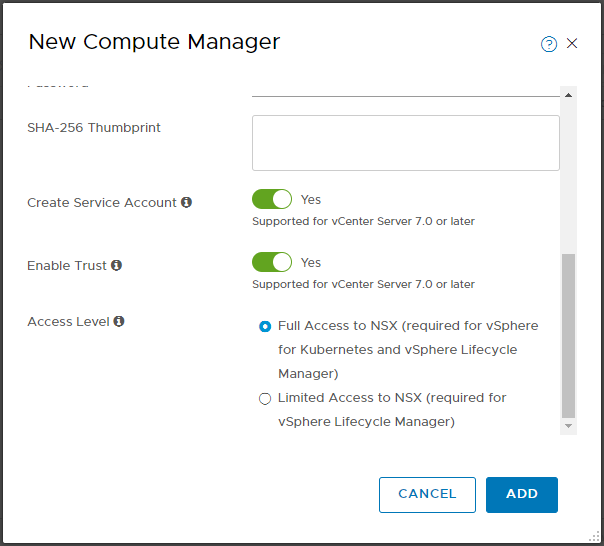Screen dimensions: 604x546
Task: Toggle the Create Service Account switch
Action: [x=272, y=199]
